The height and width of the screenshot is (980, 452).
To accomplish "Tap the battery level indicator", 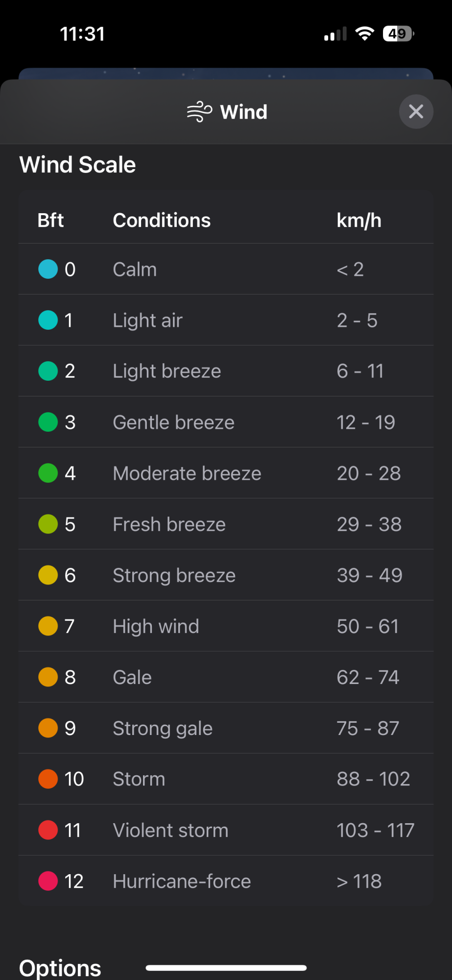I will [x=399, y=34].
